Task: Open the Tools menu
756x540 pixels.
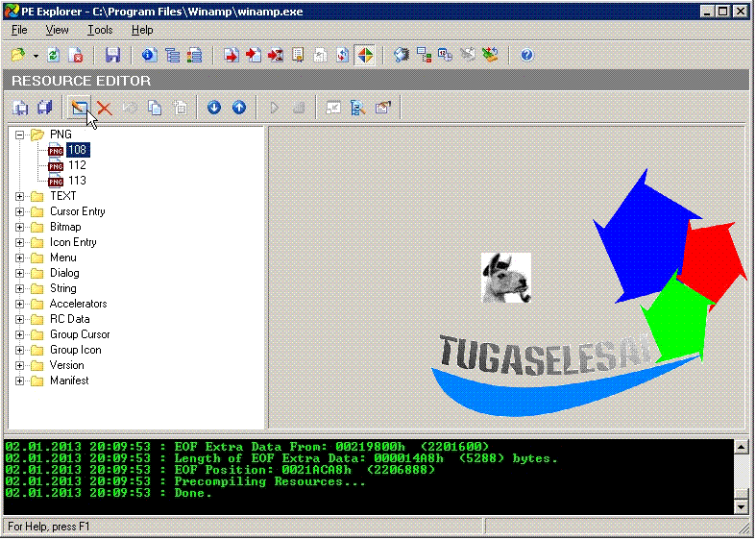Action: tap(100, 30)
